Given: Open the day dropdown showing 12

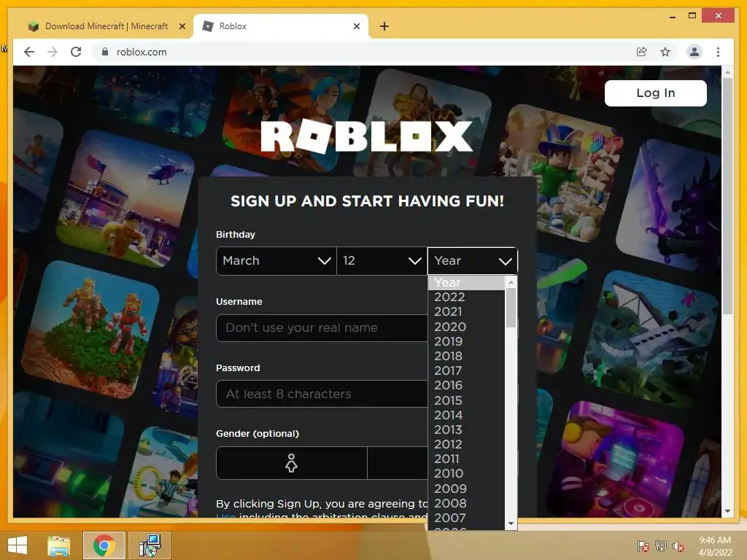Looking at the screenshot, I should coord(382,261).
